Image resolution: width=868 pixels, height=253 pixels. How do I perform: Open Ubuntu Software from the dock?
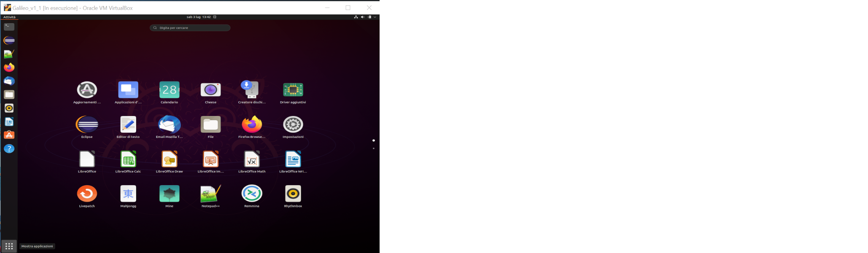pyautogui.click(x=9, y=135)
